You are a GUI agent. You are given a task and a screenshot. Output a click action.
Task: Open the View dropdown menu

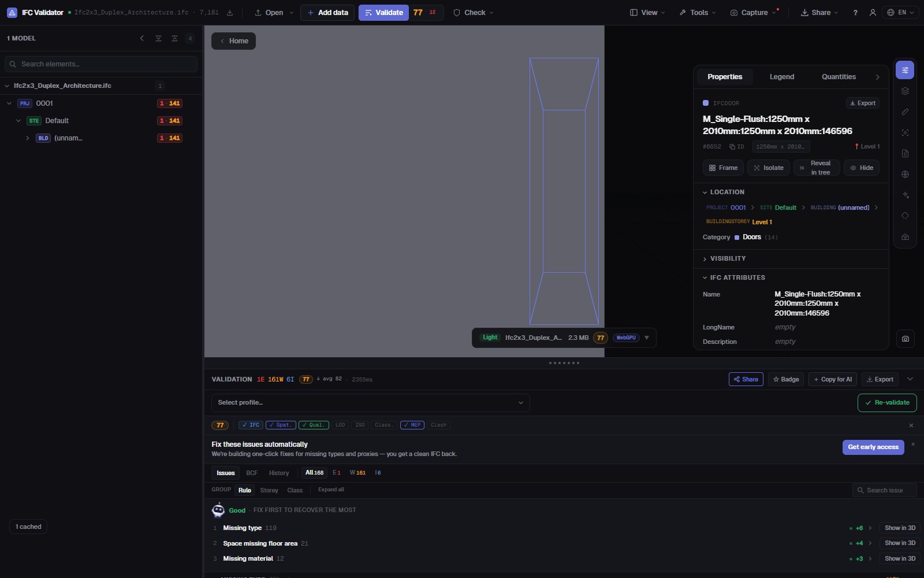pyautogui.click(x=647, y=13)
